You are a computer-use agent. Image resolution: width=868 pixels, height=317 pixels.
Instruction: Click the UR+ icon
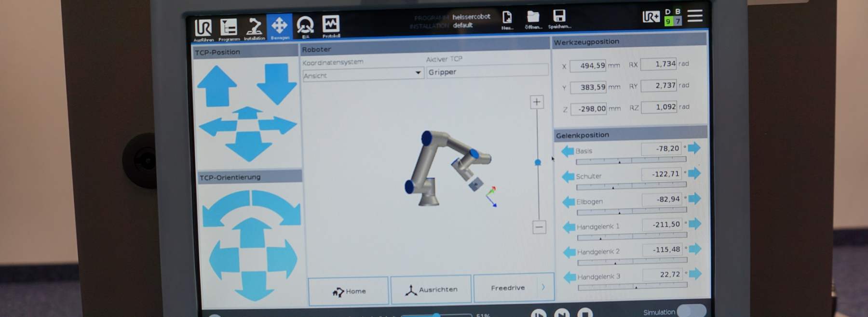[651, 17]
